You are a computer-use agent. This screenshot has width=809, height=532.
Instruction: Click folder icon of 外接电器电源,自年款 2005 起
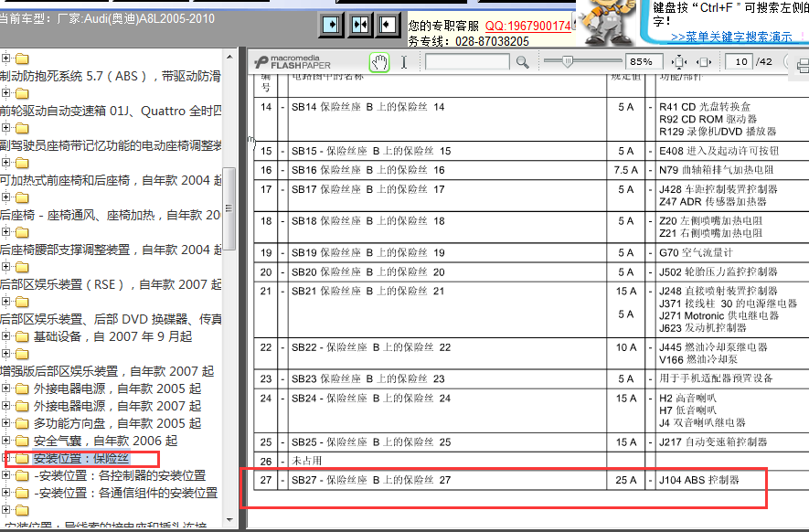(x=22, y=389)
